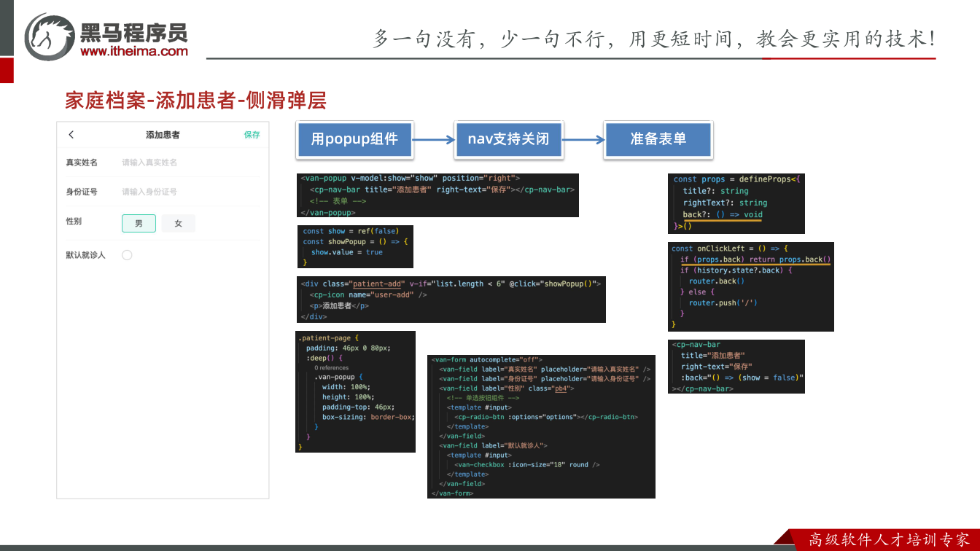Click the "rightText?: string" prop line
The image size is (980, 551).
[x=725, y=203]
